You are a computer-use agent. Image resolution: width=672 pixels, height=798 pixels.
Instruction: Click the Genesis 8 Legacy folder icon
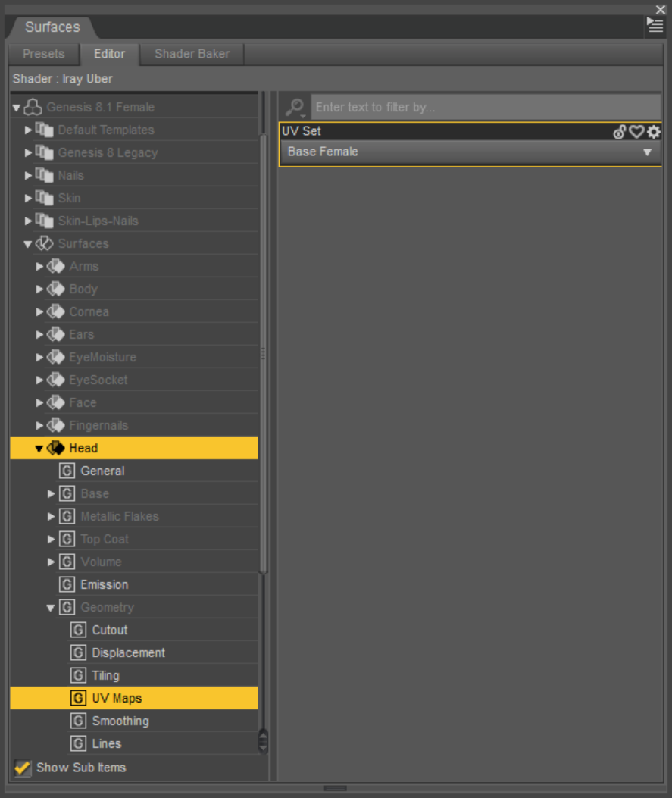tap(44, 152)
